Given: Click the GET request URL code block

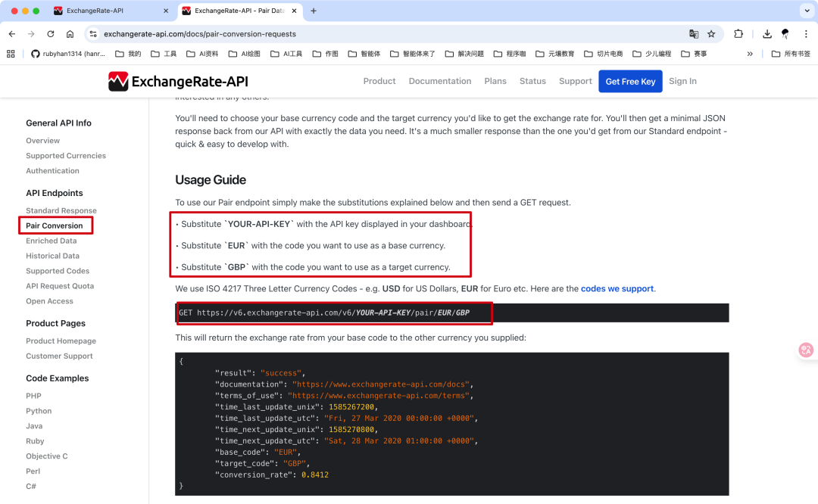Looking at the screenshot, I should point(451,313).
